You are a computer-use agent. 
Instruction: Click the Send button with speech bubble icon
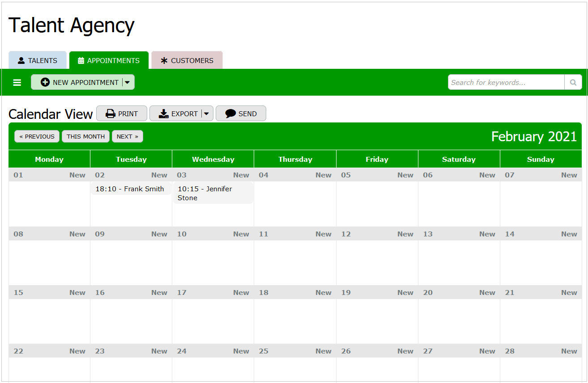[x=241, y=114]
